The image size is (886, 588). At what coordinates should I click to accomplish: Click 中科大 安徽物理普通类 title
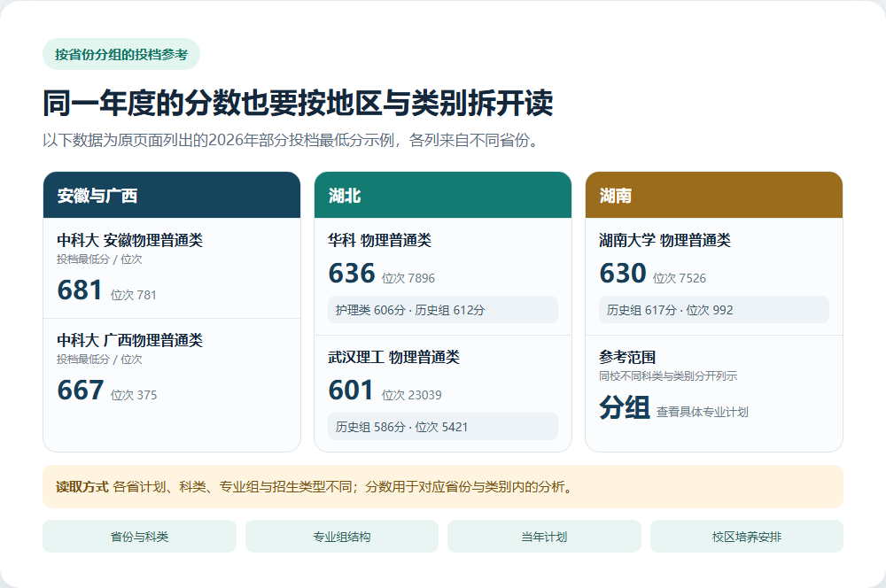pos(130,240)
